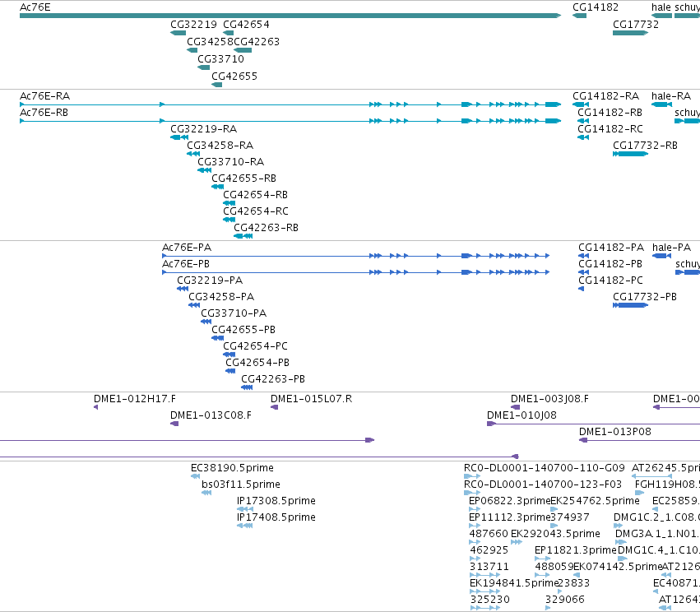Open the hale-PA protein label

tap(671, 248)
